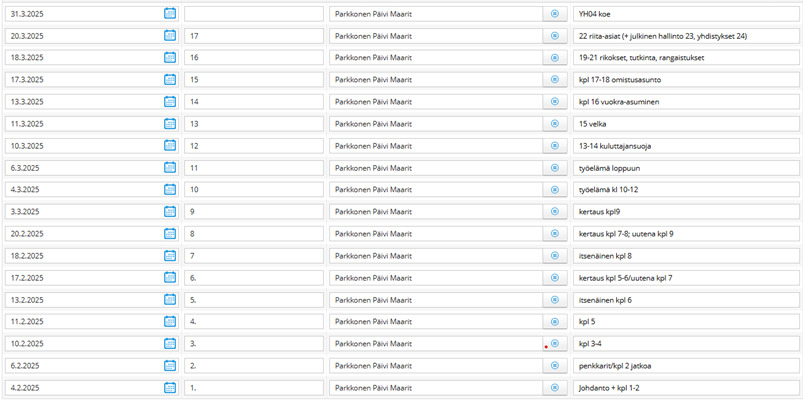The height and width of the screenshot is (404, 803).
Task: Click calendar icon next to 13.3.2025
Action: tap(170, 102)
